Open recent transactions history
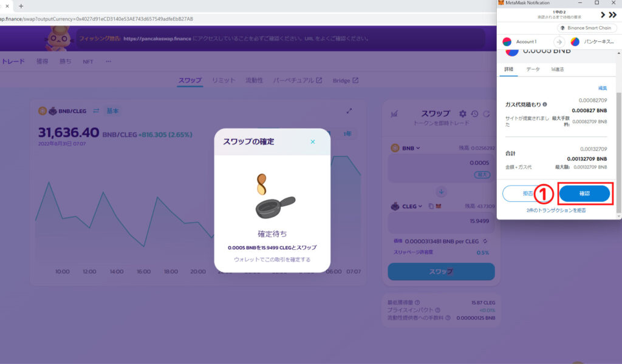This screenshot has height=364, width=622. (475, 114)
